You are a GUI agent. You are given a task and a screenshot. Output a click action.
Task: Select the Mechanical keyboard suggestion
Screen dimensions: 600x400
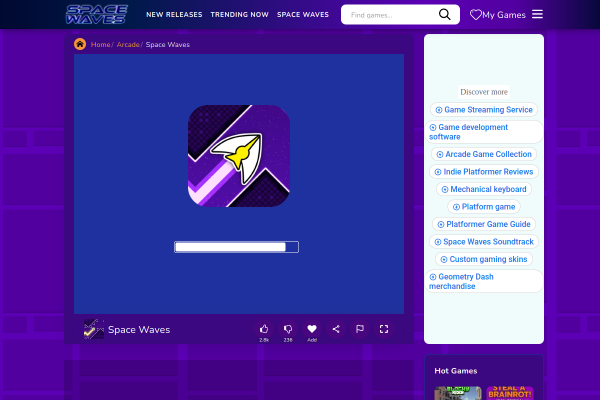click(484, 189)
